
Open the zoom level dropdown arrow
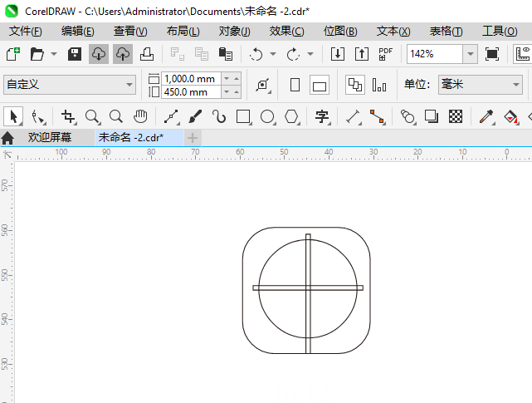pyautogui.click(x=471, y=54)
